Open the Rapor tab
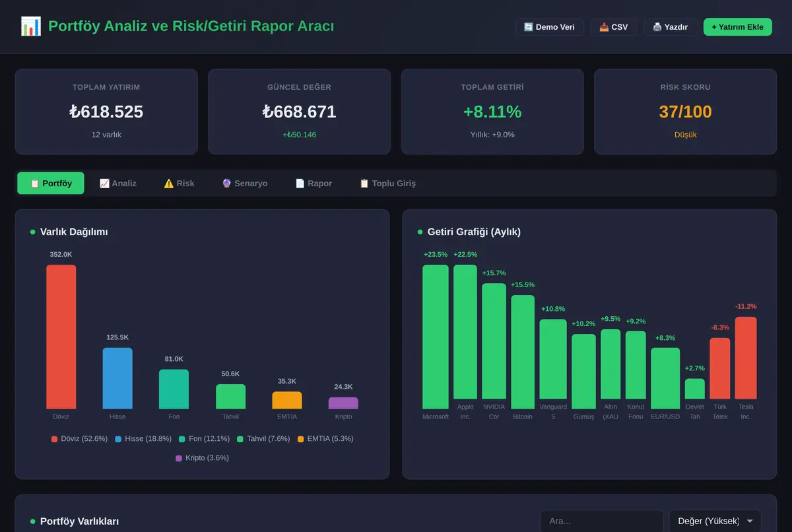 point(313,183)
